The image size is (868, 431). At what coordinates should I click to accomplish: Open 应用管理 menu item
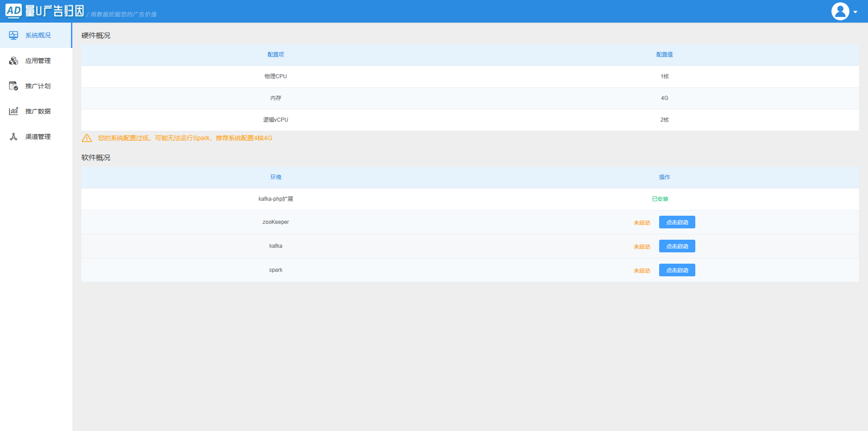(x=36, y=61)
